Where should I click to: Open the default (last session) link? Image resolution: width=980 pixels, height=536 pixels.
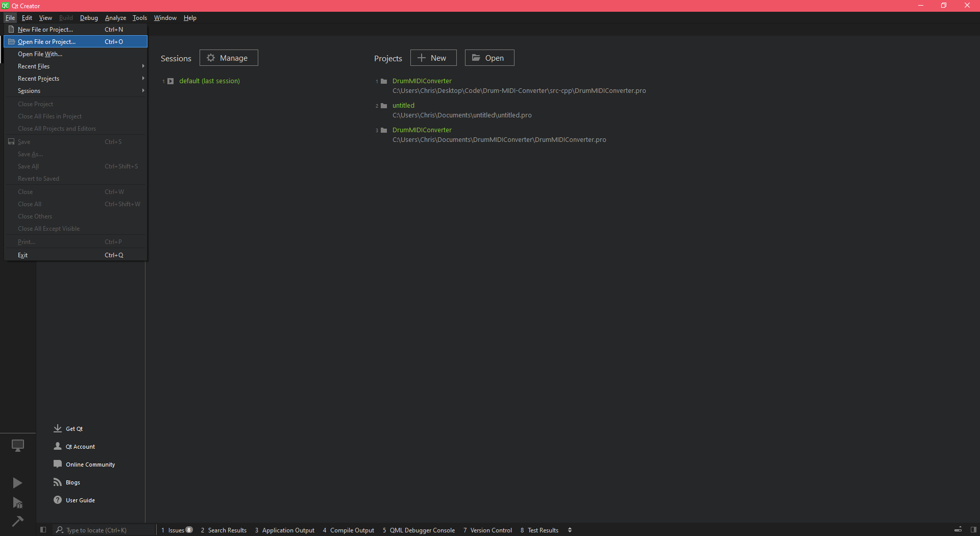coord(209,81)
